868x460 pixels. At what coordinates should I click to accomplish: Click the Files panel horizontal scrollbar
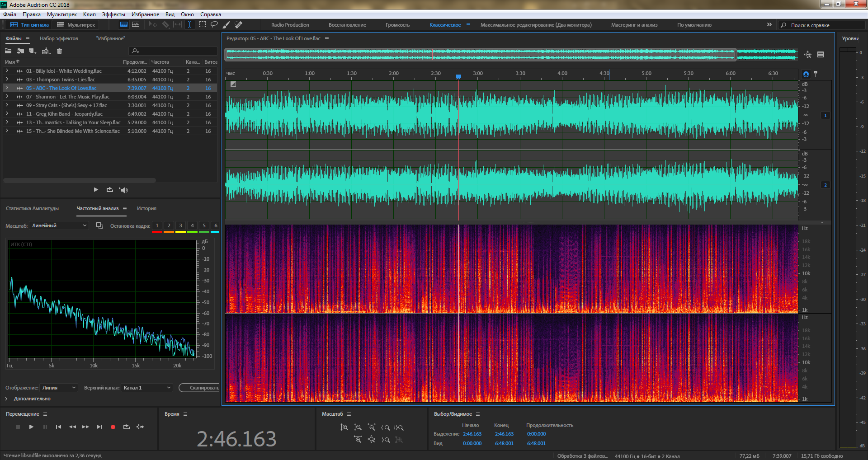pos(80,180)
